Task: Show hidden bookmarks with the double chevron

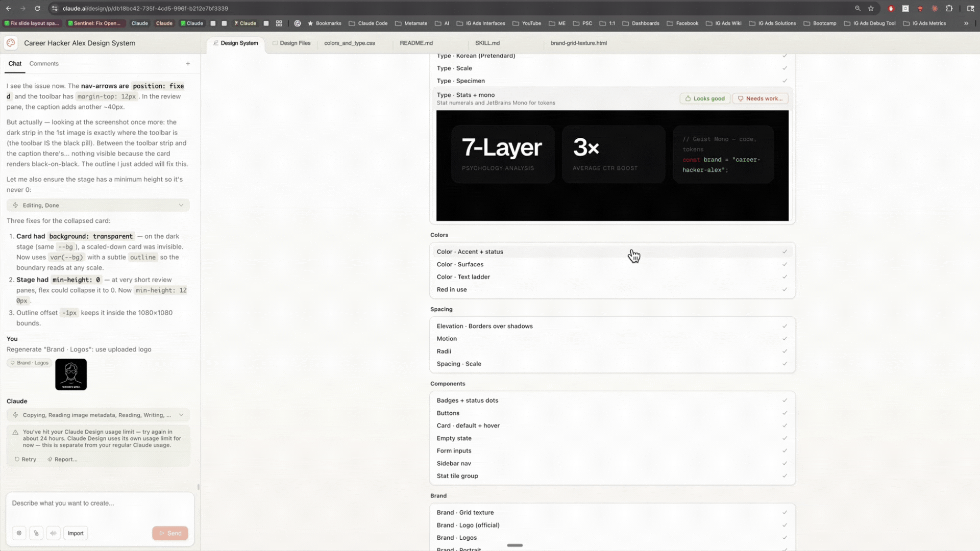Action: [966, 23]
